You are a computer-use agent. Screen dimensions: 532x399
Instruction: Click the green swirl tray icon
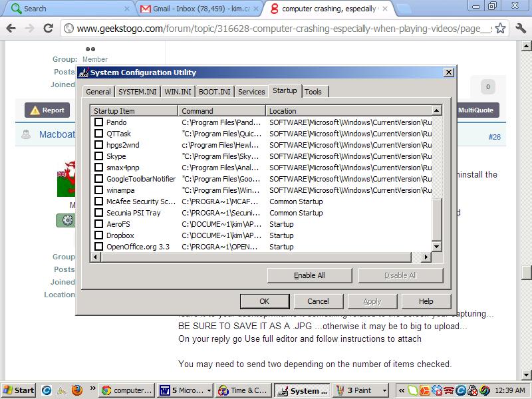coord(485,390)
